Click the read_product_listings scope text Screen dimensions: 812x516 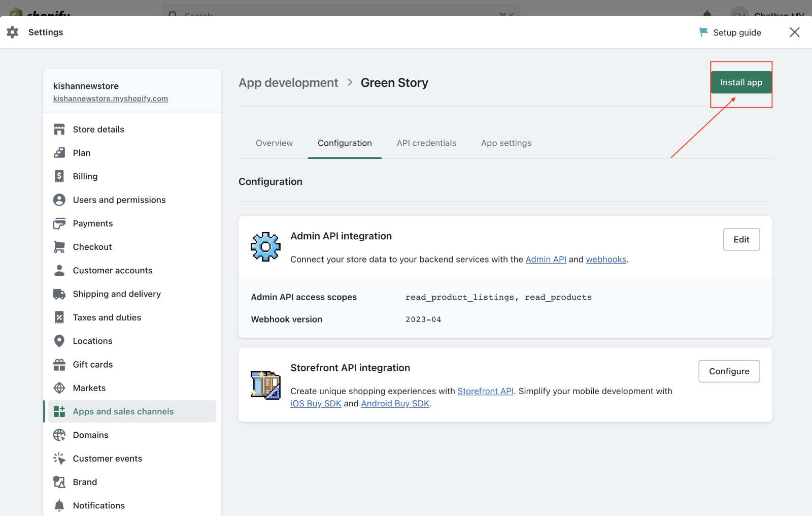pos(460,297)
